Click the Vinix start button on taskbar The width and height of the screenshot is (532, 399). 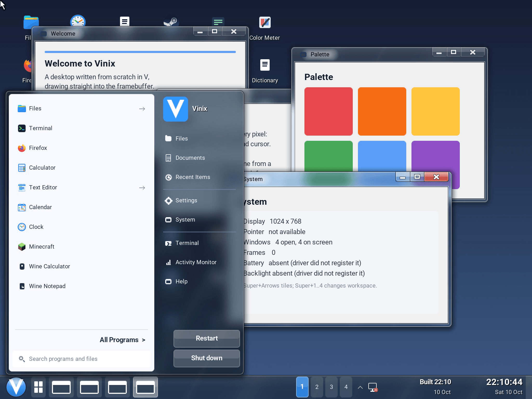tap(16, 387)
